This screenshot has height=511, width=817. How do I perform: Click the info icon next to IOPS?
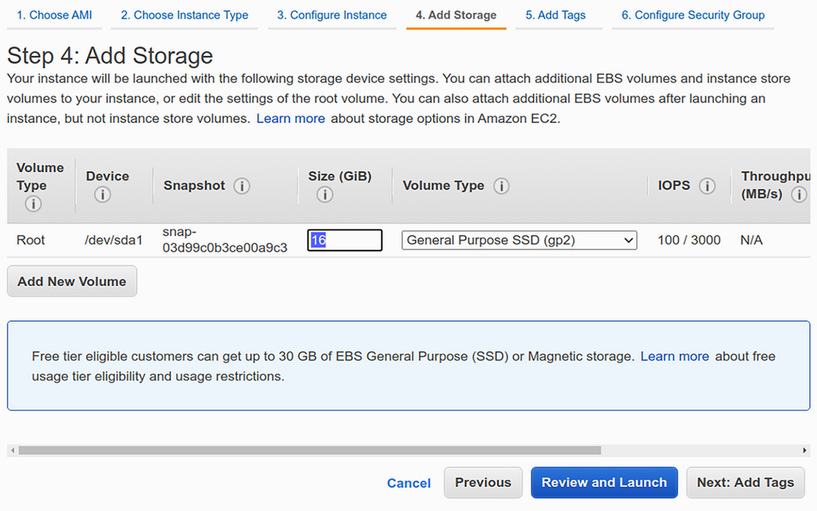point(707,186)
